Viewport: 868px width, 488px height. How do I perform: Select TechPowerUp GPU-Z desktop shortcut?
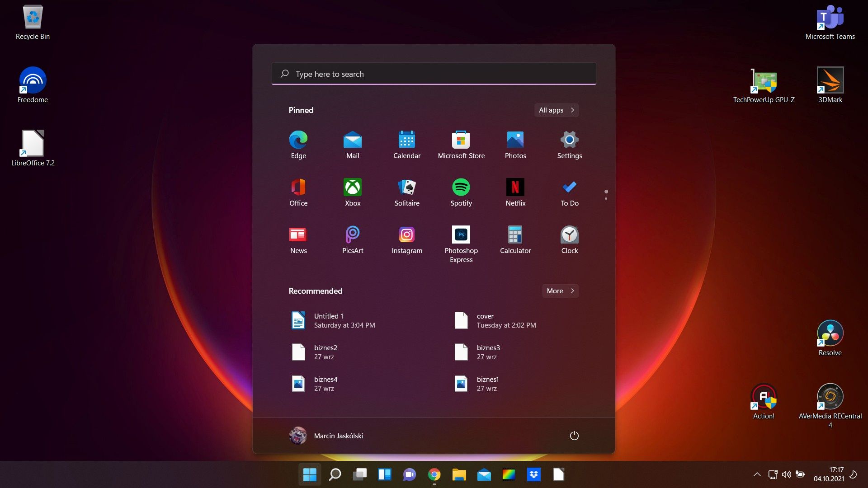coord(764,85)
